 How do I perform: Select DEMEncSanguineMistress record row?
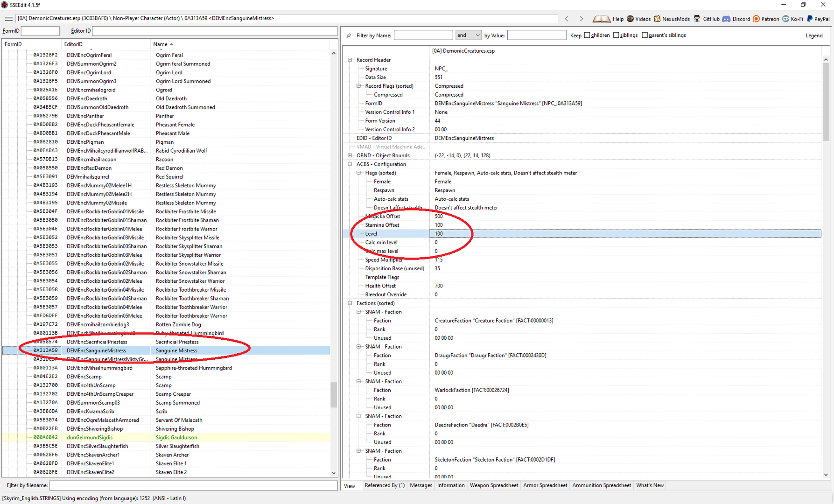click(166, 350)
